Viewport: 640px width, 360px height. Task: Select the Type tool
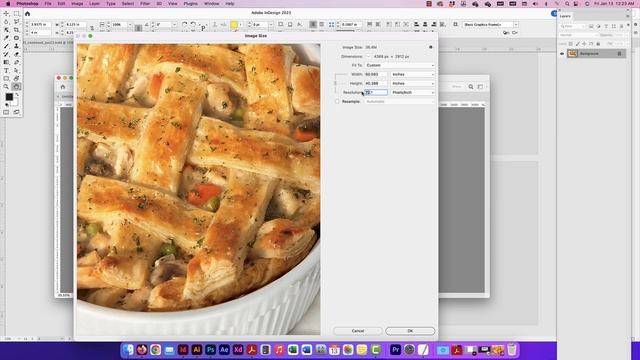[x=6, y=71]
